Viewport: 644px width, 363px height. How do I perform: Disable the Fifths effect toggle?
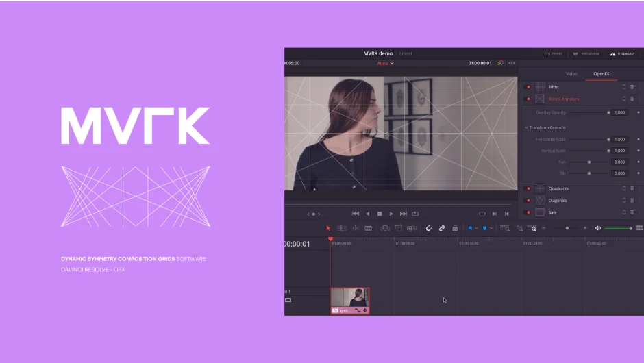[x=528, y=87]
